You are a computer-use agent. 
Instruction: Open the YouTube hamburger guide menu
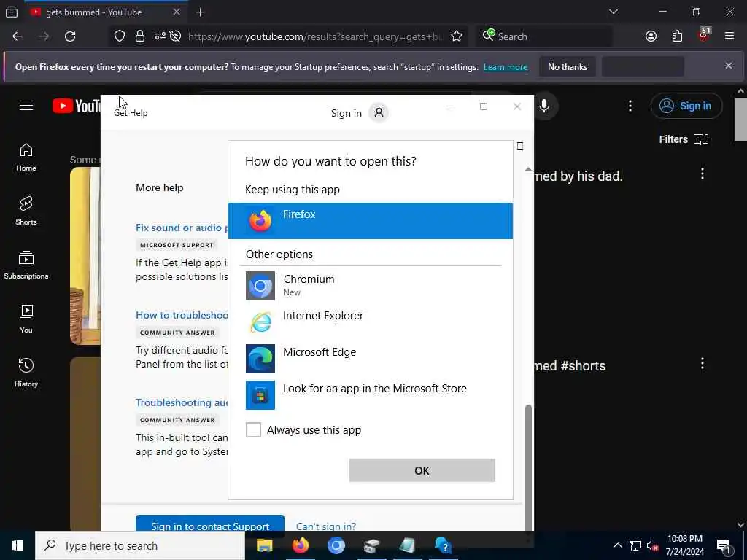(x=26, y=105)
